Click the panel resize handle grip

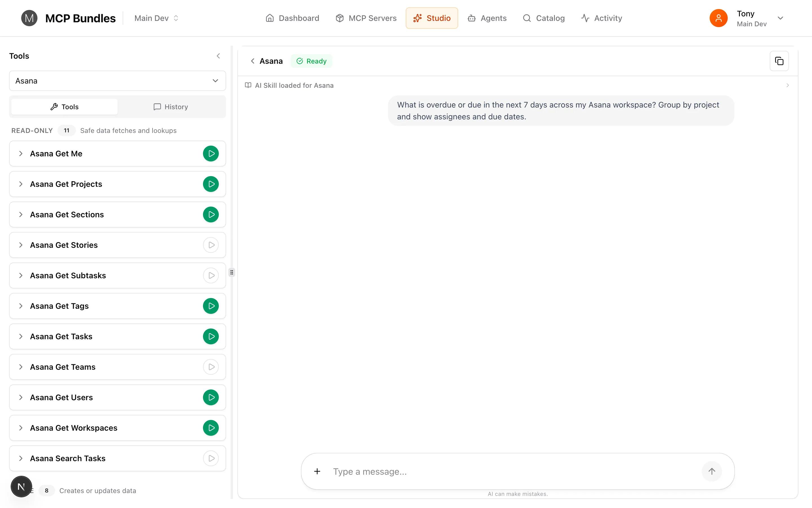tap(231, 272)
